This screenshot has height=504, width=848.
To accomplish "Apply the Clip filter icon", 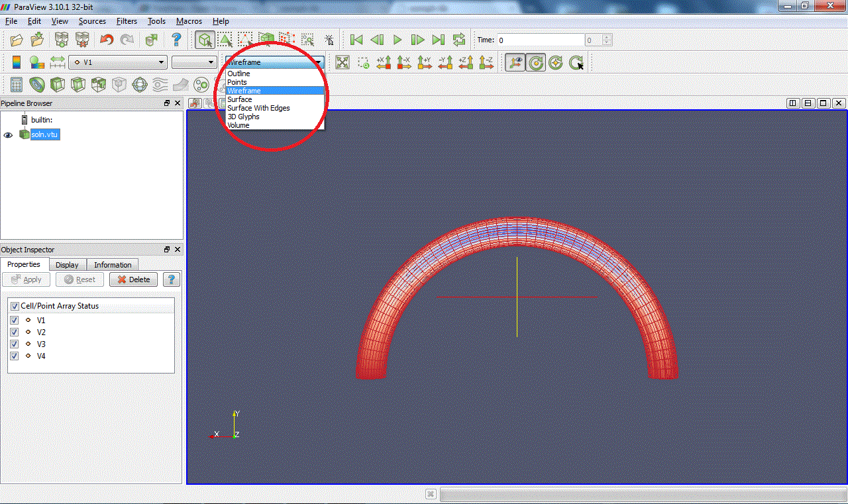I will [x=58, y=85].
